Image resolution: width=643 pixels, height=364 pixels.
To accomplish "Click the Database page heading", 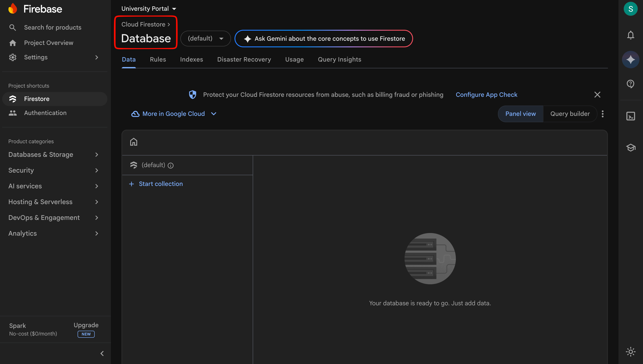I will point(146,39).
